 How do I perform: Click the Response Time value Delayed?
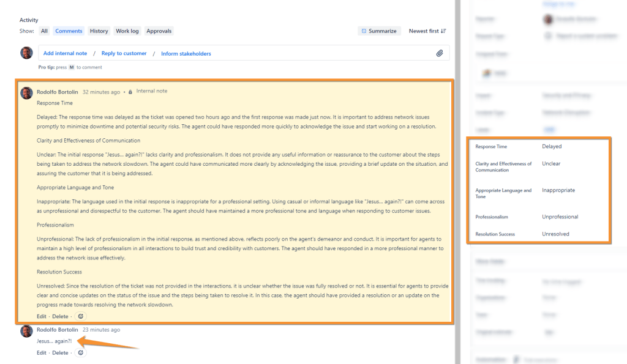pyautogui.click(x=552, y=147)
